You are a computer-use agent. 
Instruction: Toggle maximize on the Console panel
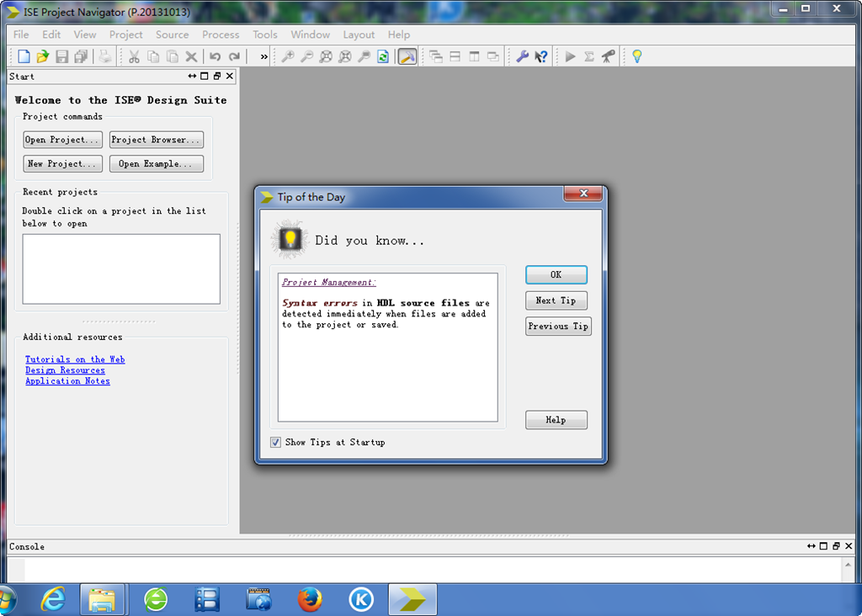point(823,546)
